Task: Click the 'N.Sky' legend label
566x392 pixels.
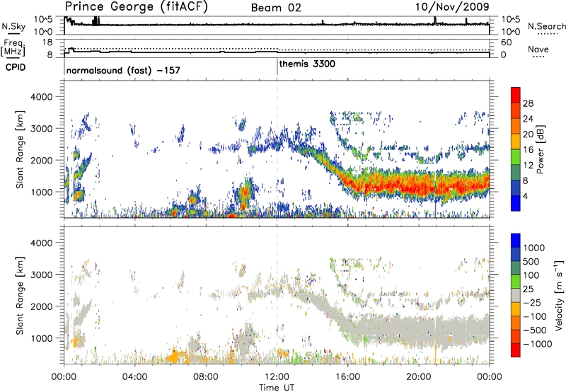Action: click(x=13, y=26)
